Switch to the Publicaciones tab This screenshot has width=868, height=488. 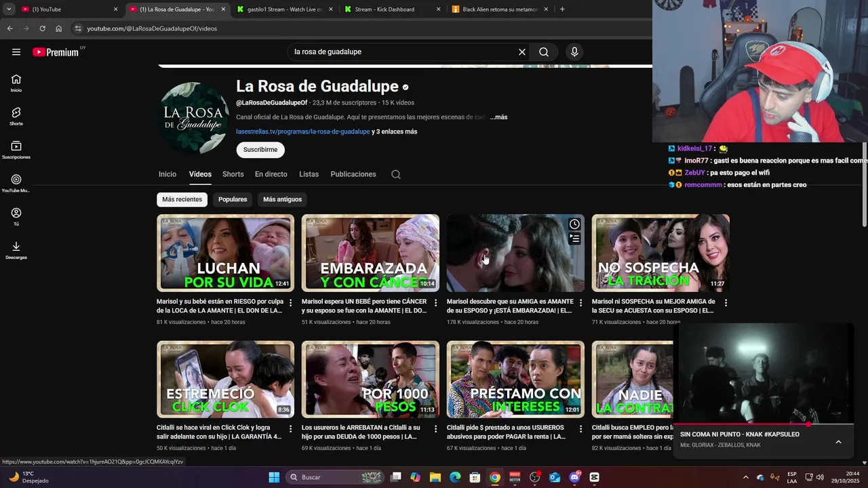coord(353,174)
